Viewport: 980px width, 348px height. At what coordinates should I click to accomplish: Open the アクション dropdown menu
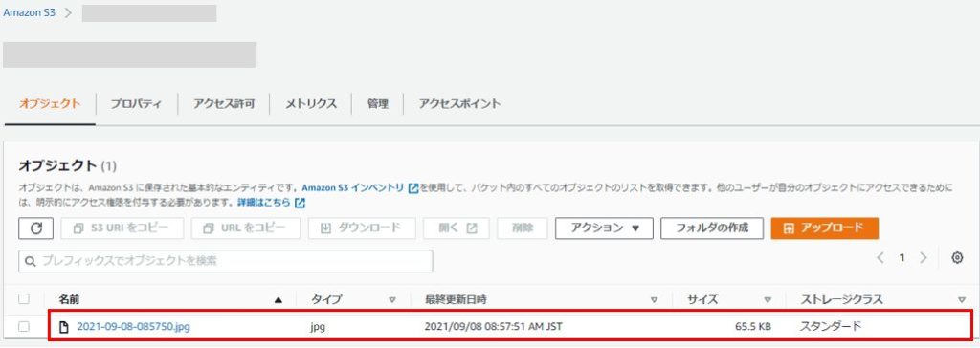pos(605,228)
